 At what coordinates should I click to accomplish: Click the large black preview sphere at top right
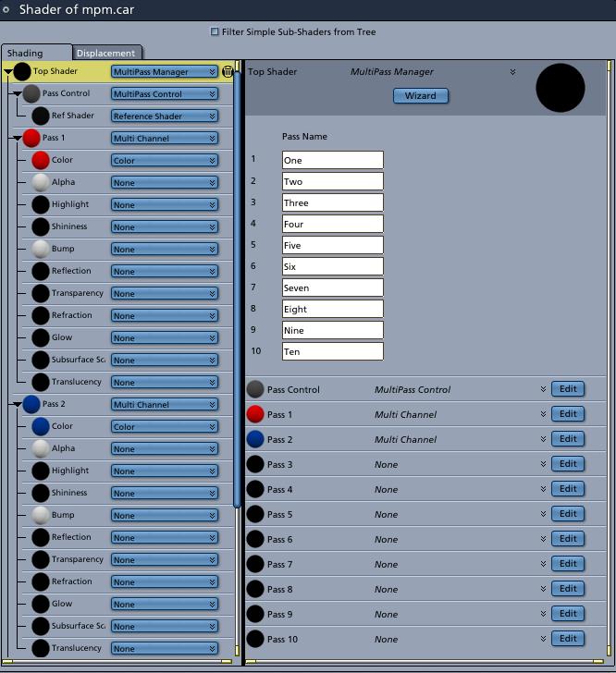point(561,88)
